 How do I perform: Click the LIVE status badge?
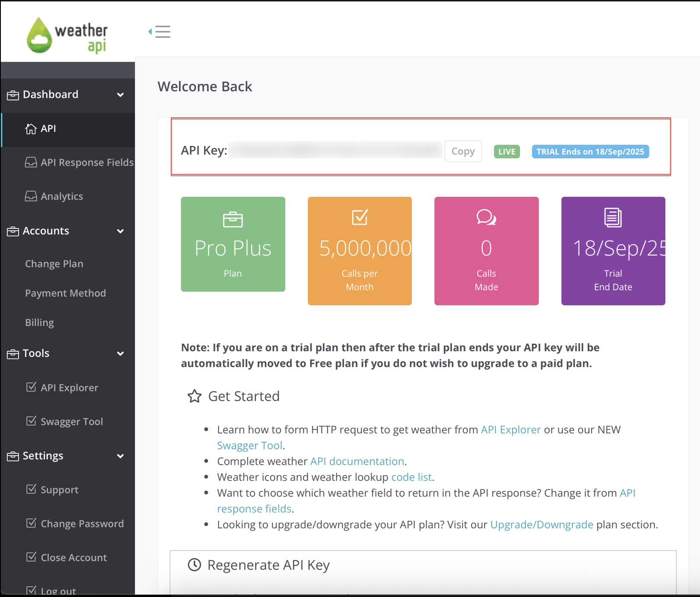(x=507, y=152)
